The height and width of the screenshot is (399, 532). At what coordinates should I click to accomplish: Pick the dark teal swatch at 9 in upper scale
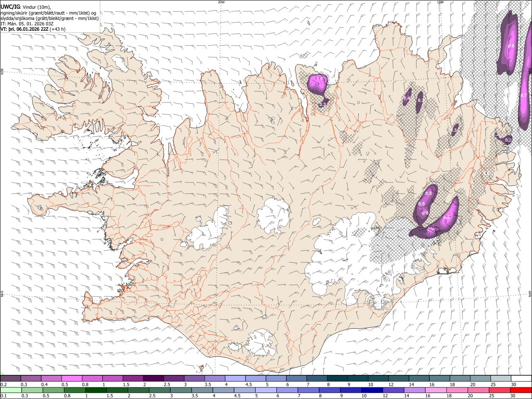click(357, 379)
